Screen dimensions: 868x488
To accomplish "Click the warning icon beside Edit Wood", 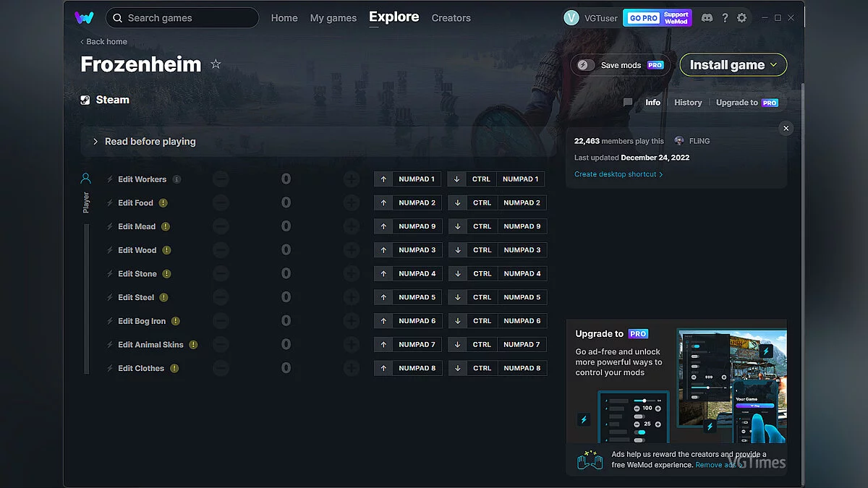I will tap(166, 250).
